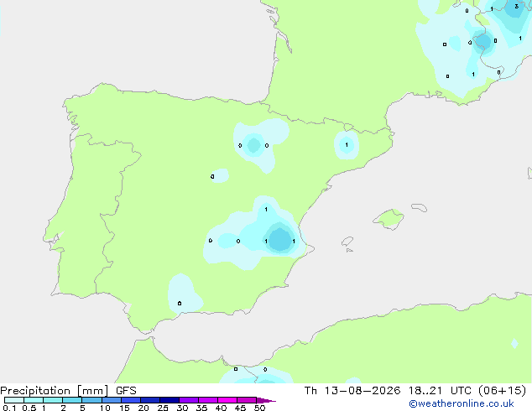Click the '50' legend scale label
This screenshot has height=411, width=532.
click(x=259, y=408)
